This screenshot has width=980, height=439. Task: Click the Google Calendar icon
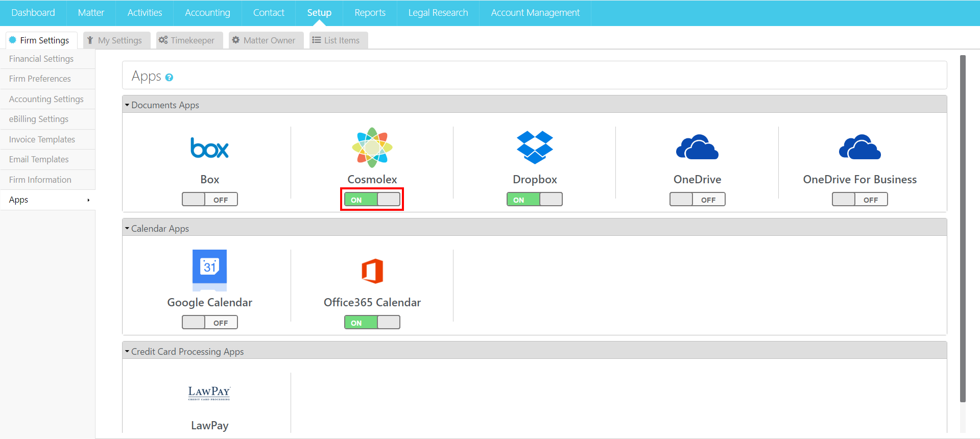click(x=209, y=270)
